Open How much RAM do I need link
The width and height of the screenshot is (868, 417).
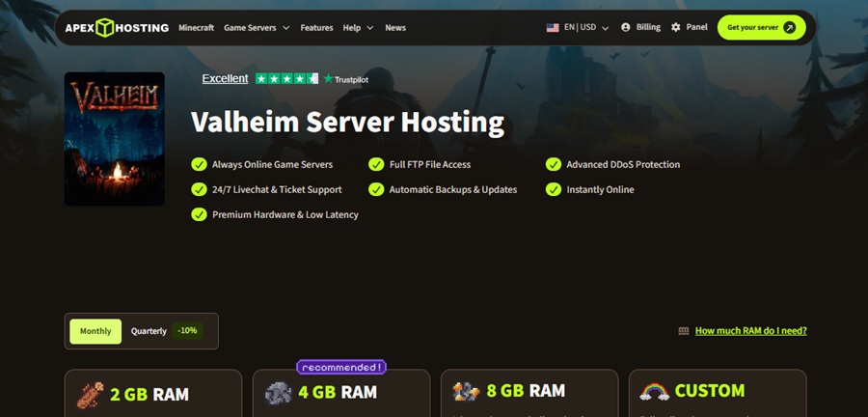click(750, 331)
